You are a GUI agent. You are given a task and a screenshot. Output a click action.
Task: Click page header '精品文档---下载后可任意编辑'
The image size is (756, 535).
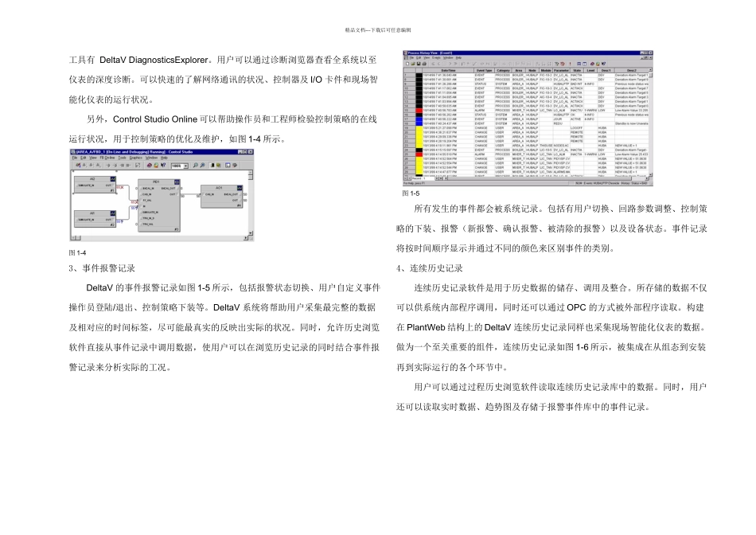[378, 30]
